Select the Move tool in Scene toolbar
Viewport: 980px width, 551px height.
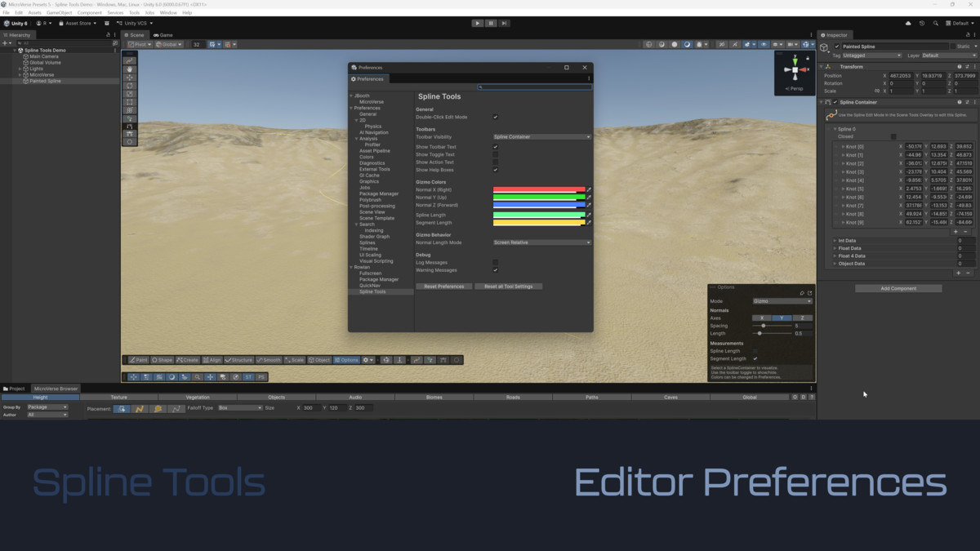129,78
